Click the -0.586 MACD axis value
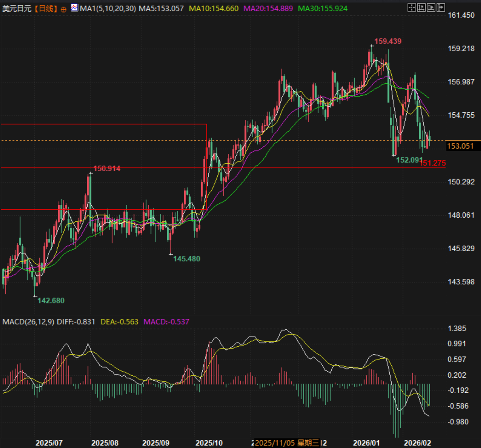Screen dimensions: 481x448 [x=458, y=406]
